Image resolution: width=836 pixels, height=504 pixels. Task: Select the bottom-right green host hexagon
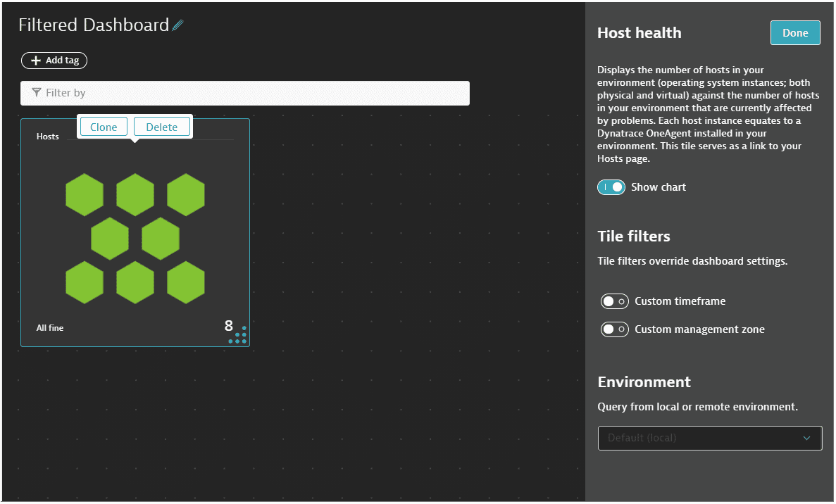pyautogui.click(x=186, y=282)
